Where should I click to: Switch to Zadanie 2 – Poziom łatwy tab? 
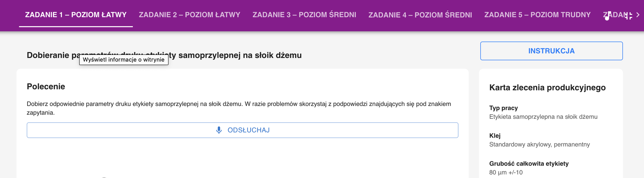pyautogui.click(x=190, y=15)
